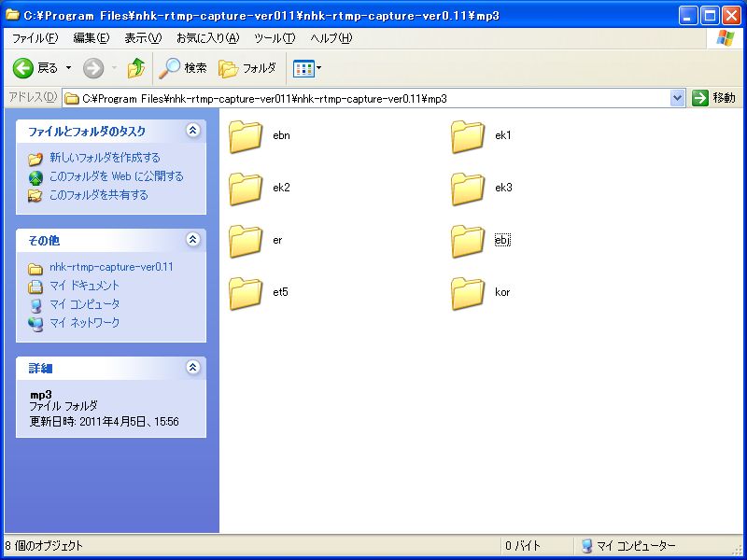
Task: Open the Views button dropdown arrow
Action: 318,68
